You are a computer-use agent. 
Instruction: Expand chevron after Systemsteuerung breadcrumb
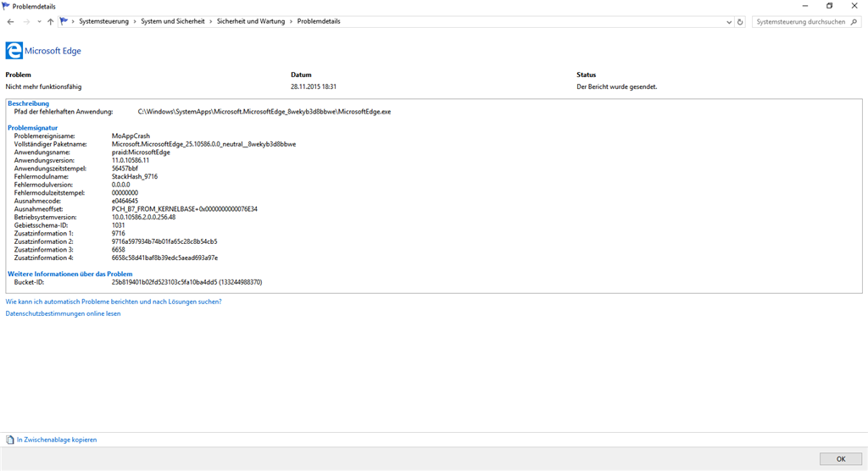point(135,21)
